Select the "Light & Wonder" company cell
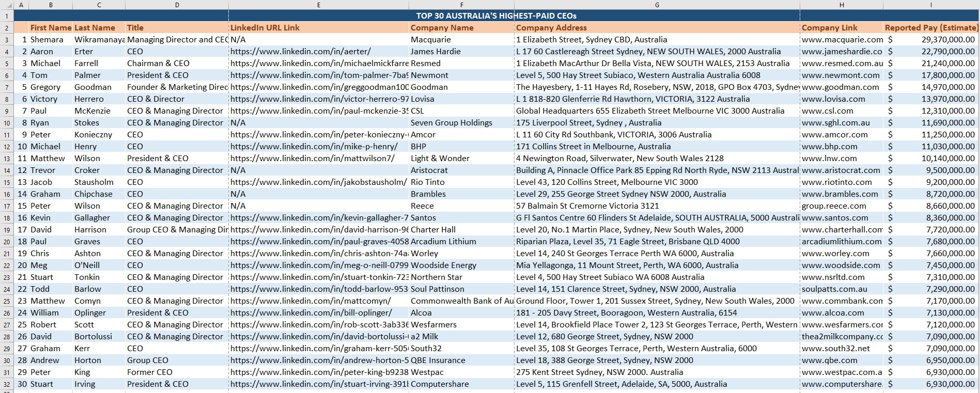This screenshot has height=393, width=980. [x=462, y=159]
